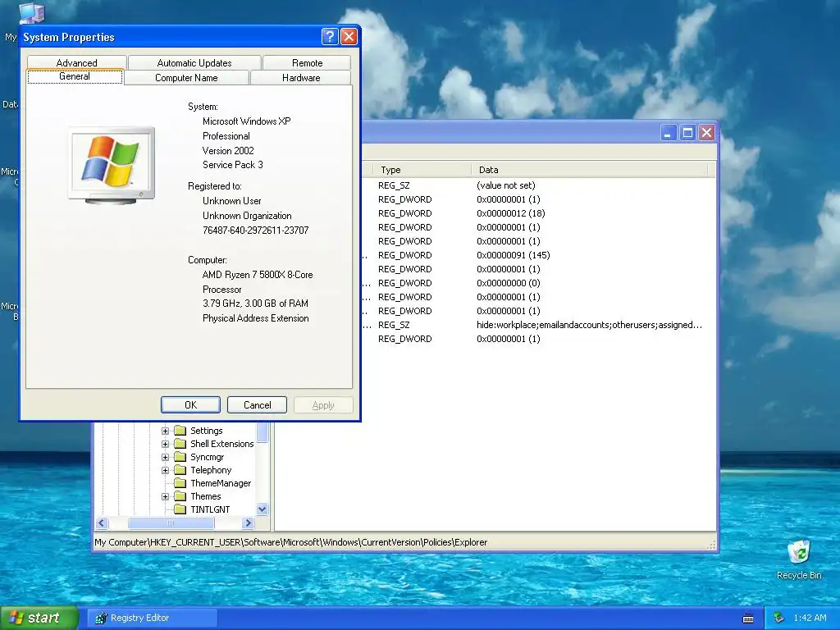Close the Registry Editor window
The image size is (840, 630).
coord(706,132)
